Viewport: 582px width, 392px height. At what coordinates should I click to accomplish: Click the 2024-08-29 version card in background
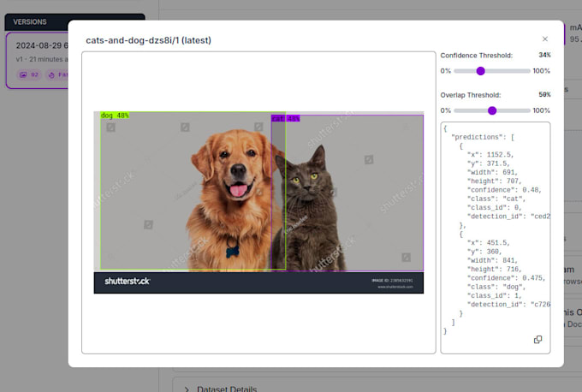coord(37,60)
